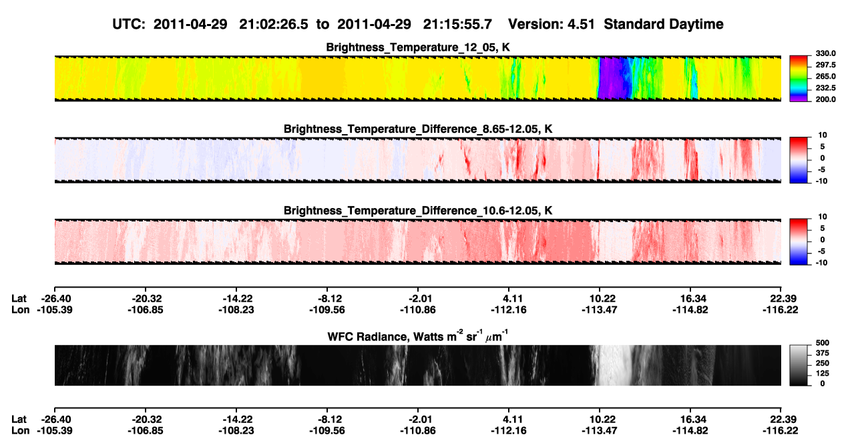Click longitude -110.86 on the upper axis

[x=418, y=310]
